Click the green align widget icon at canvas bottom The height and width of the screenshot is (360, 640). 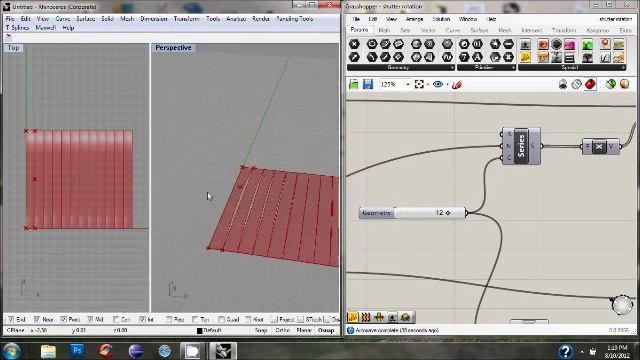point(379,317)
